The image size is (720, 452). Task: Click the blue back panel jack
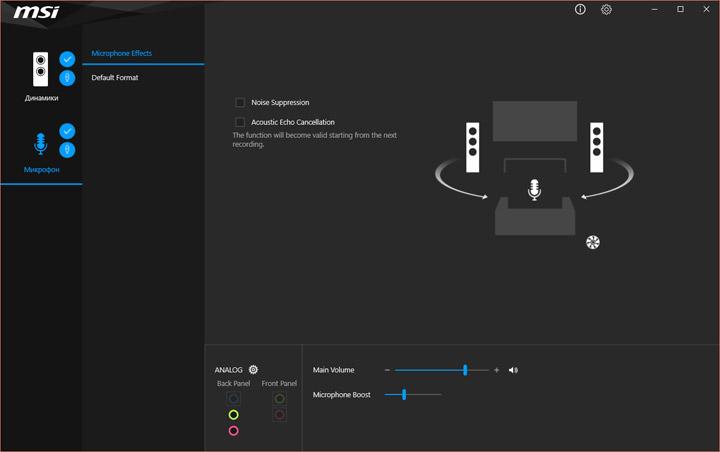pos(233,399)
